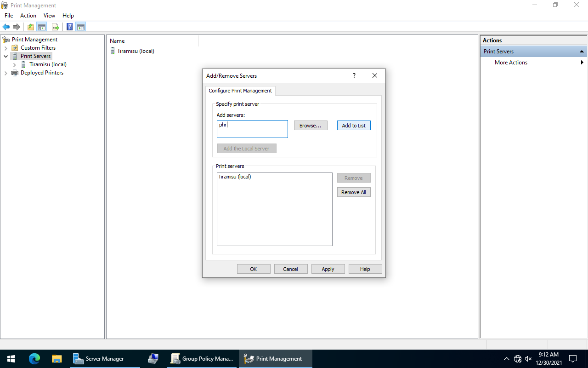588x368 pixels.
Task: Expand the Custom Filters tree node
Action: tap(6, 48)
